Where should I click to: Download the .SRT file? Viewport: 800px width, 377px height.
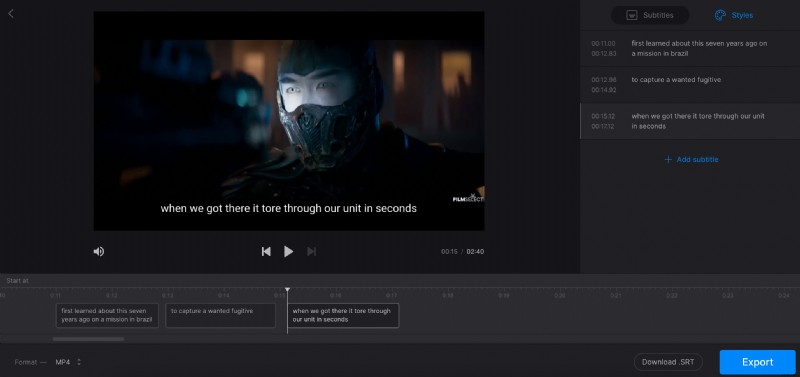point(668,362)
